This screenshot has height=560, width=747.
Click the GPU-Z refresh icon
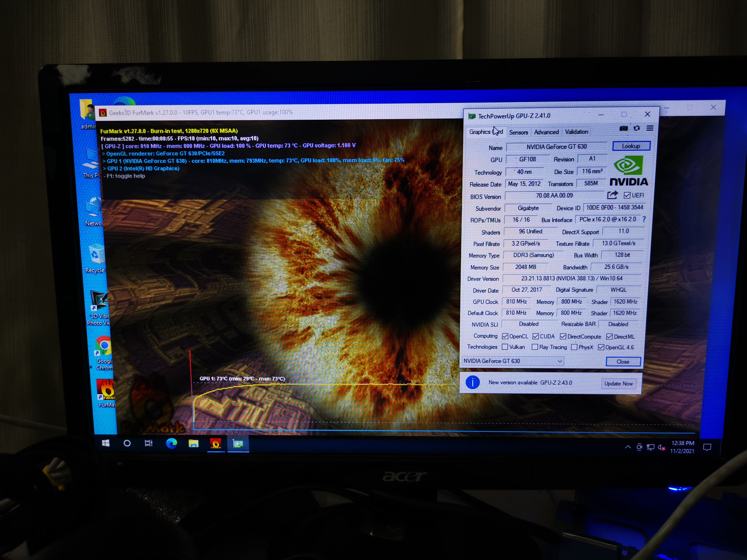point(637,128)
